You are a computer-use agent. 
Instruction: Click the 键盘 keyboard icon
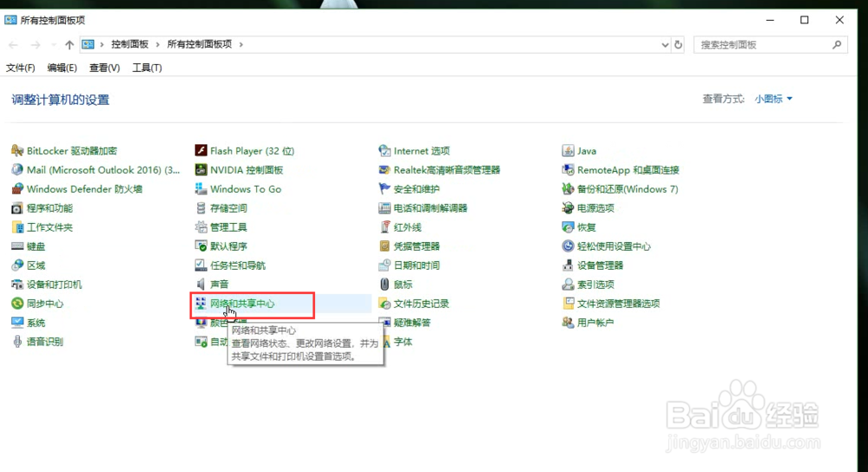tap(17, 246)
